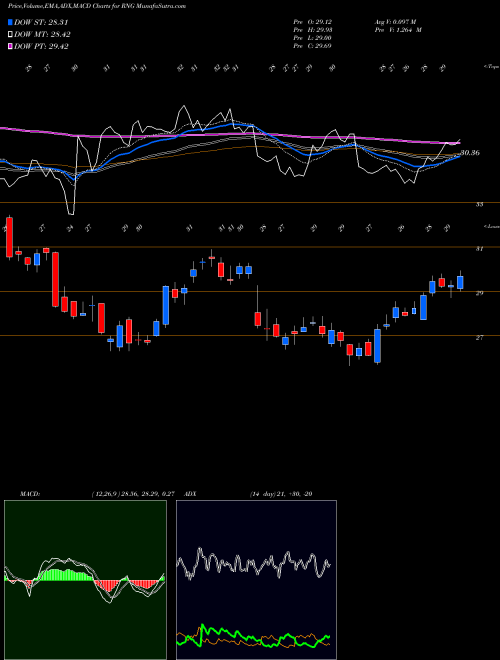500x660 pixels.
Task: Click the 'Avg V: 0.097 M' volume text
Action: [x=395, y=21]
